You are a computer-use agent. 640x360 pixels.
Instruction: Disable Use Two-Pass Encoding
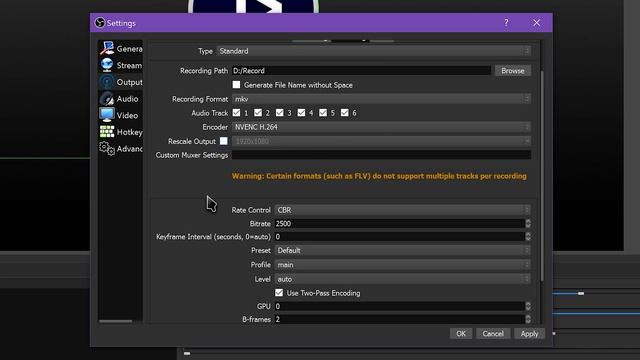(x=279, y=293)
